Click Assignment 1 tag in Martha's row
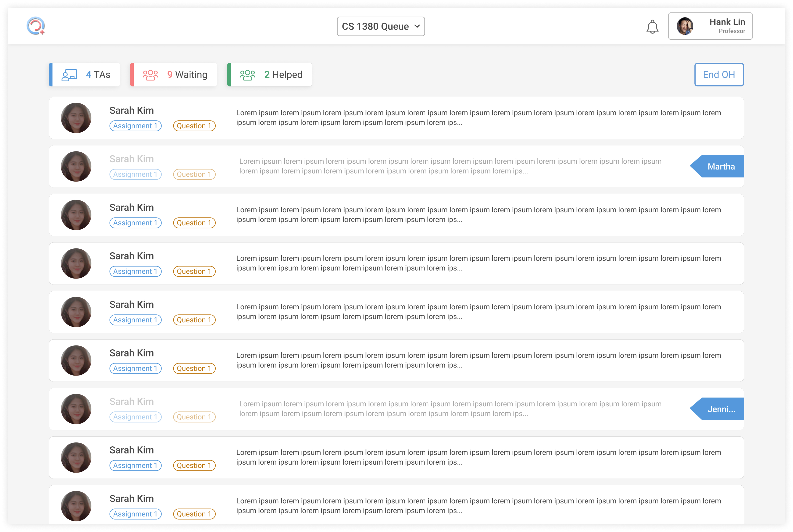 point(135,174)
